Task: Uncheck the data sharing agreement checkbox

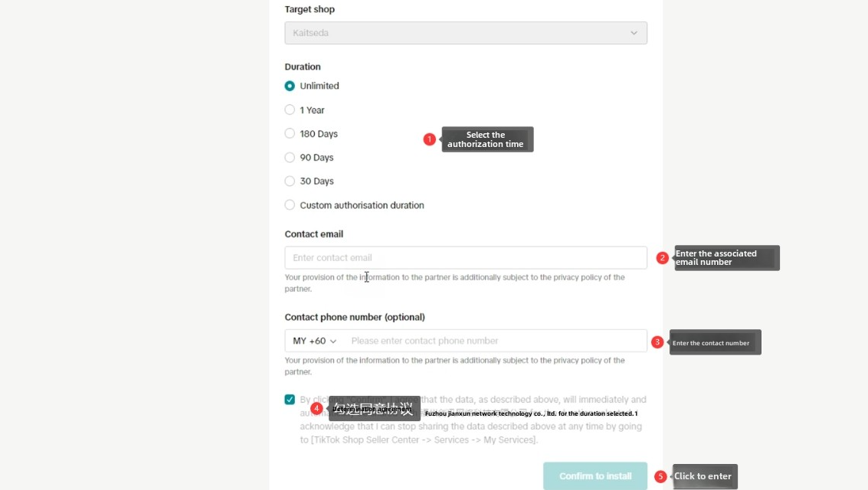Action: coord(290,400)
